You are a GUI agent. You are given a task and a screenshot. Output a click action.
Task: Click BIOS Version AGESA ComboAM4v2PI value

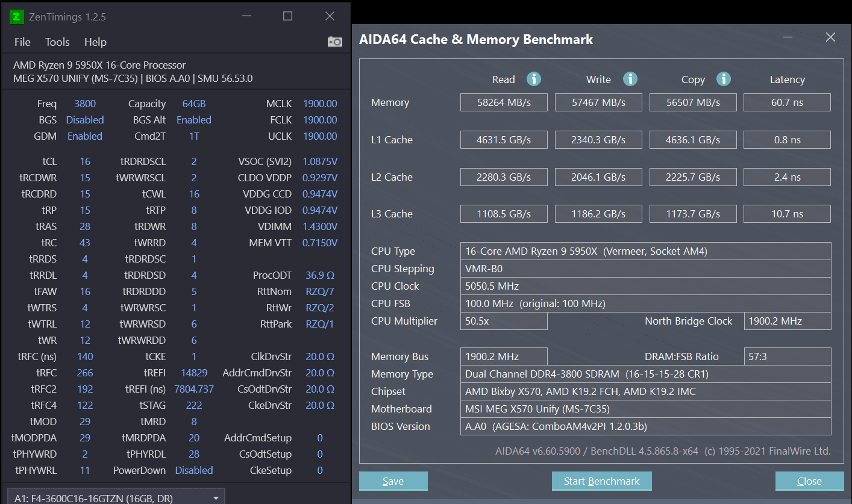tap(645, 426)
